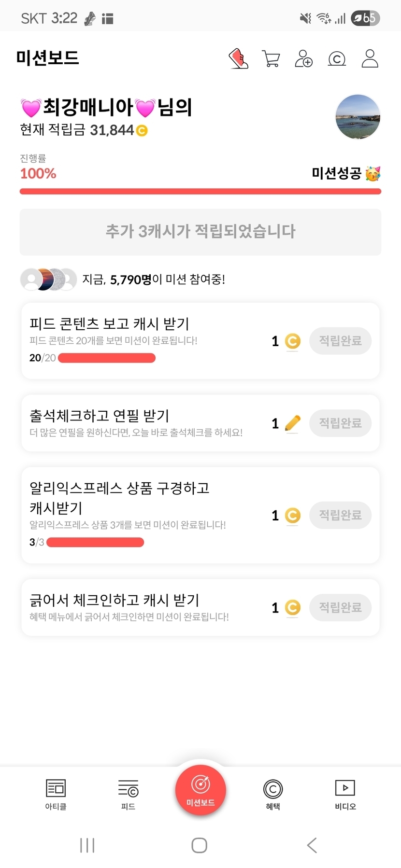
Task: Tap the 100% mission progress bar
Action: point(200,192)
